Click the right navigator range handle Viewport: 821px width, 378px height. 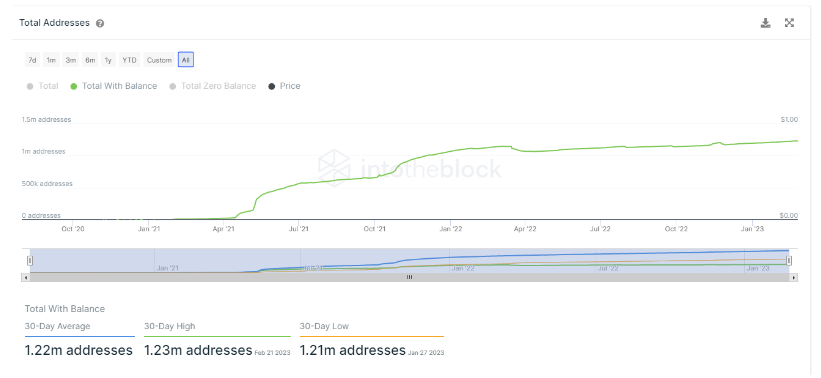pos(789,260)
